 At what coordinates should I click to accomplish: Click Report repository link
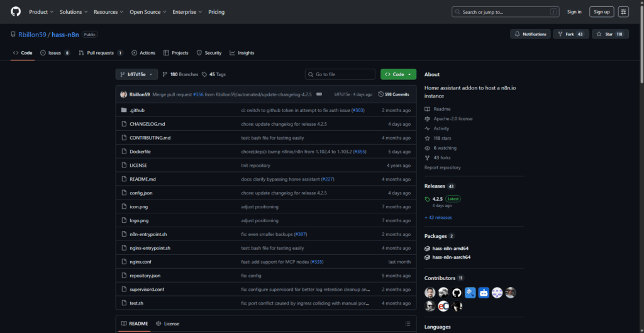(x=442, y=167)
